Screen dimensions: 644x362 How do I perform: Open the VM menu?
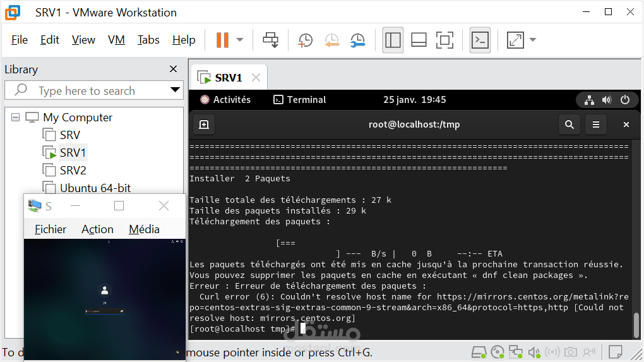click(116, 40)
